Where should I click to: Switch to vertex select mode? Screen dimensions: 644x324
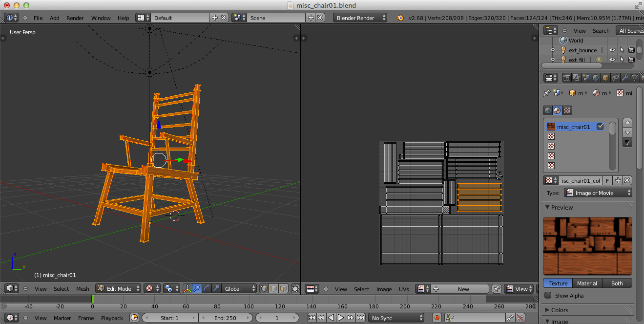pos(264,289)
